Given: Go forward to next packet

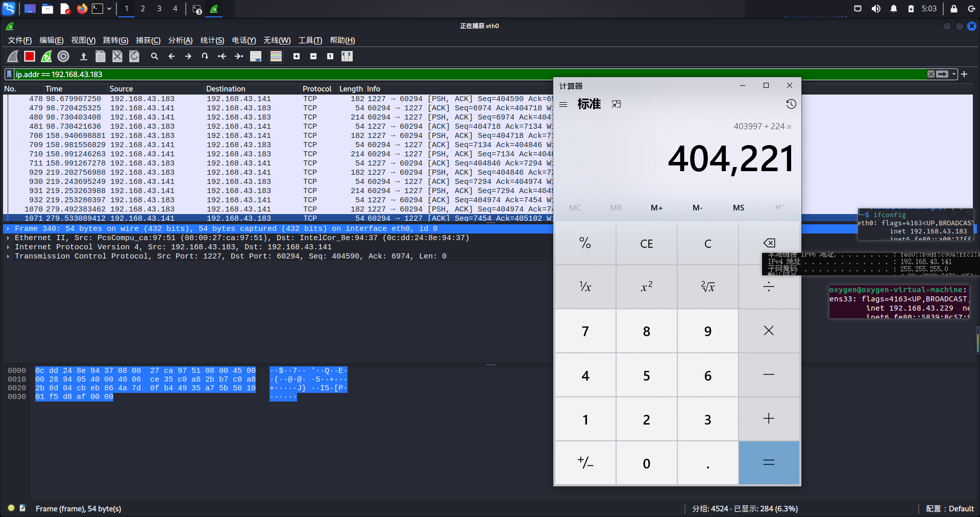Looking at the screenshot, I should 188,56.
